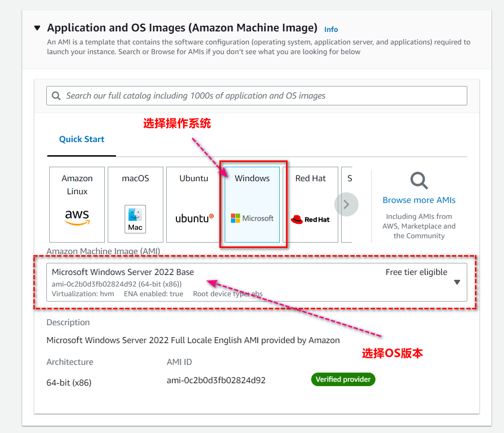Image resolution: width=504 pixels, height=433 pixels.
Task: Click the ubuntu logo icon
Action: [x=194, y=218]
